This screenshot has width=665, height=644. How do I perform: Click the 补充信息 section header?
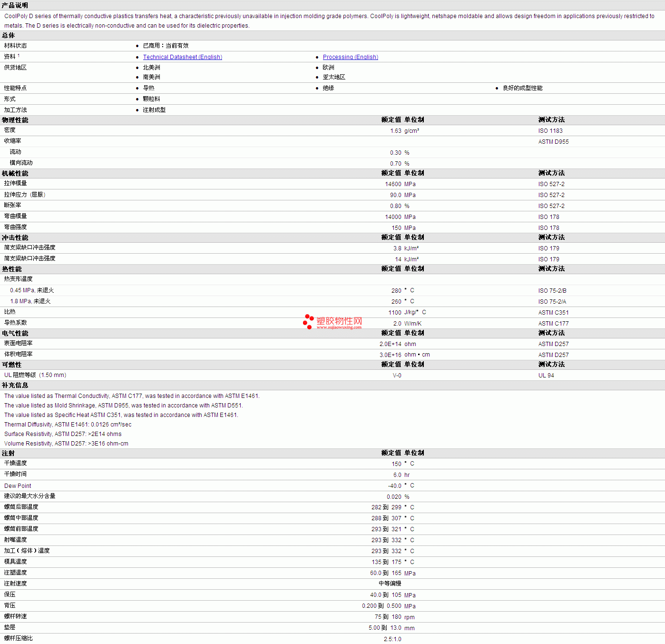pyautogui.click(x=15, y=385)
